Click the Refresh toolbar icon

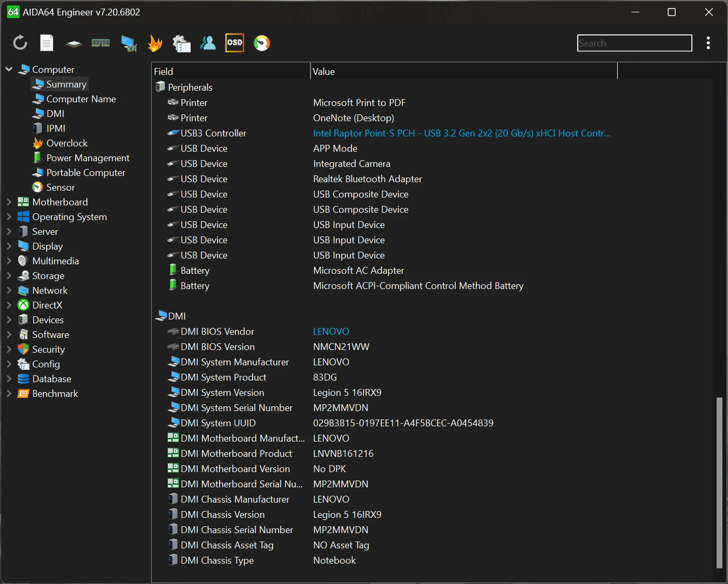(20, 43)
